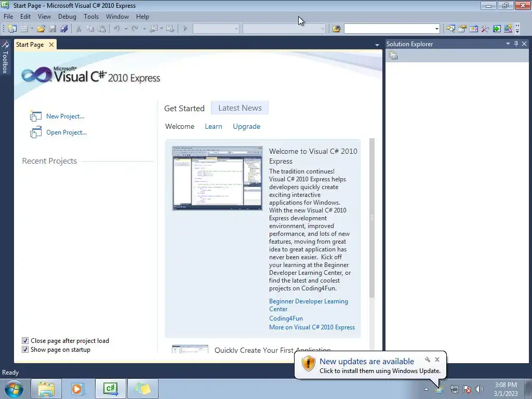Open the toolbar options overflow arrow
The width and height of the screenshot is (532, 399).
pyautogui.click(x=517, y=29)
